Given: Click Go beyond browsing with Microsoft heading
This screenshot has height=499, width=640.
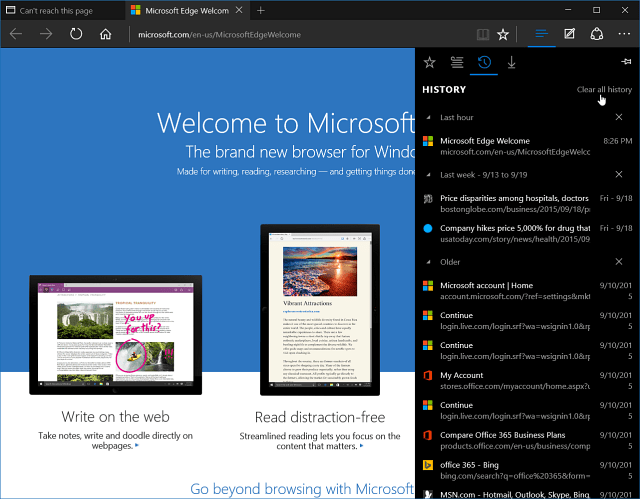Looking at the screenshot, I should coord(302,488).
